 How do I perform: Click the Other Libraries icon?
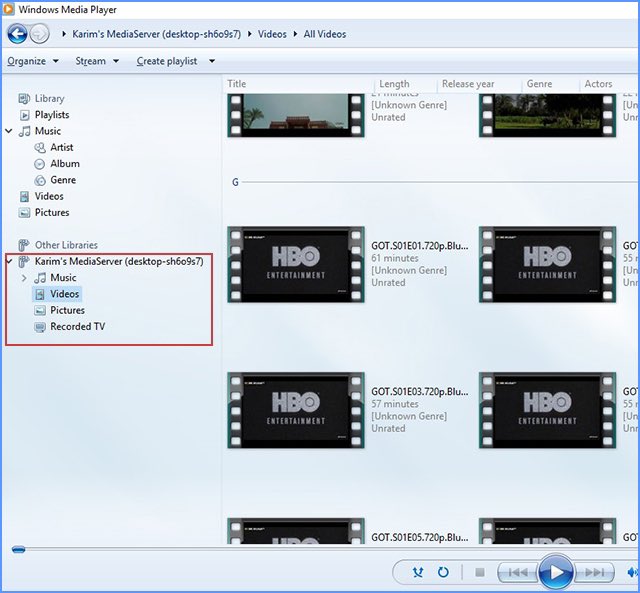[x=24, y=245]
